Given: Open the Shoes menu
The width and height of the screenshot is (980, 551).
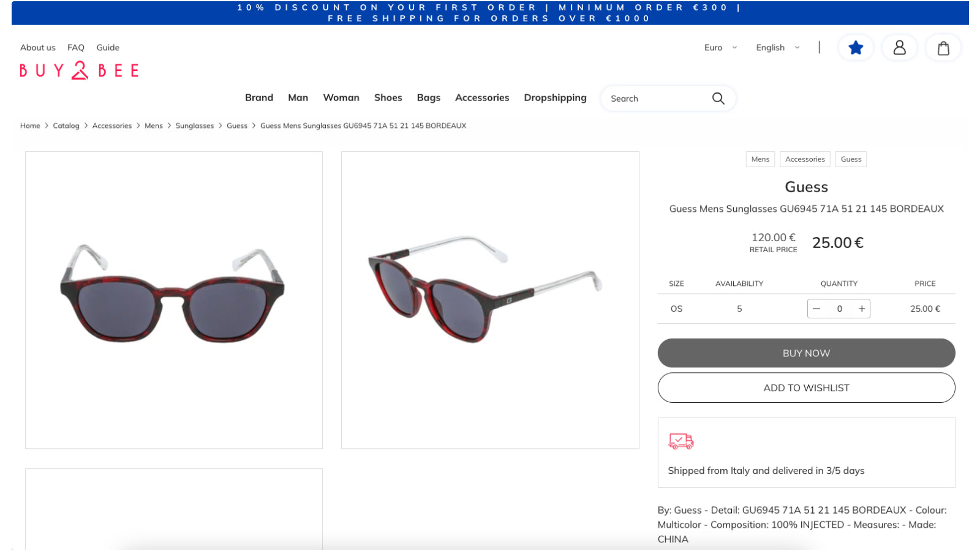Looking at the screenshot, I should [x=388, y=98].
